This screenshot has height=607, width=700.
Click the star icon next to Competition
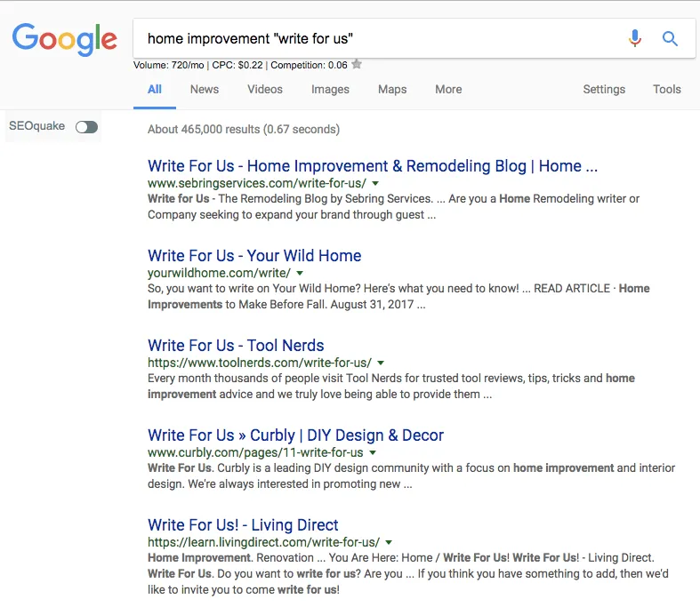pyautogui.click(x=357, y=64)
